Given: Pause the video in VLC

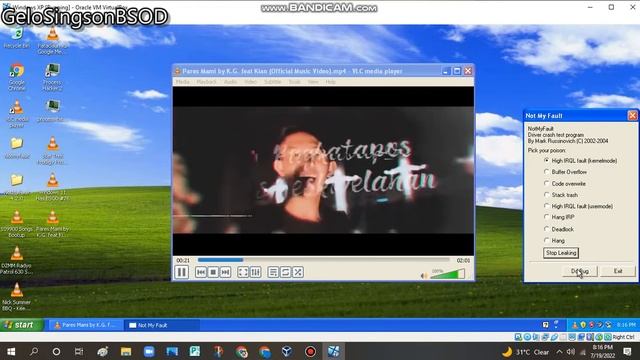Looking at the screenshot, I should tap(182, 272).
